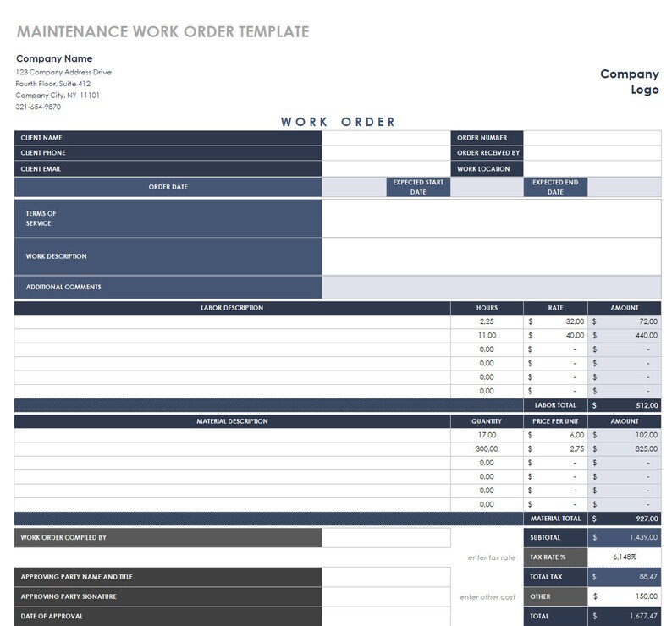Select the Tax Rate 6,148% cell

(x=625, y=557)
